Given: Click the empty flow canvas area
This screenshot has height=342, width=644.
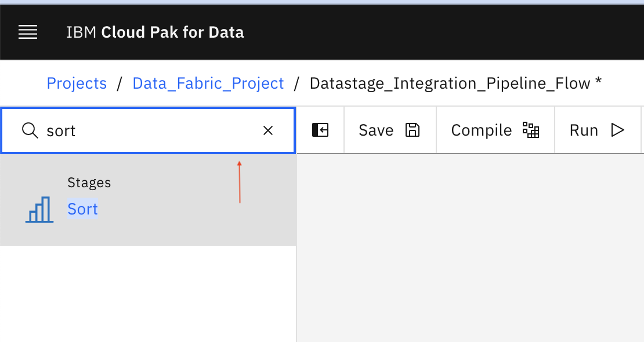Looking at the screenshot, I should pyautogui.click(x=471, y=248).
